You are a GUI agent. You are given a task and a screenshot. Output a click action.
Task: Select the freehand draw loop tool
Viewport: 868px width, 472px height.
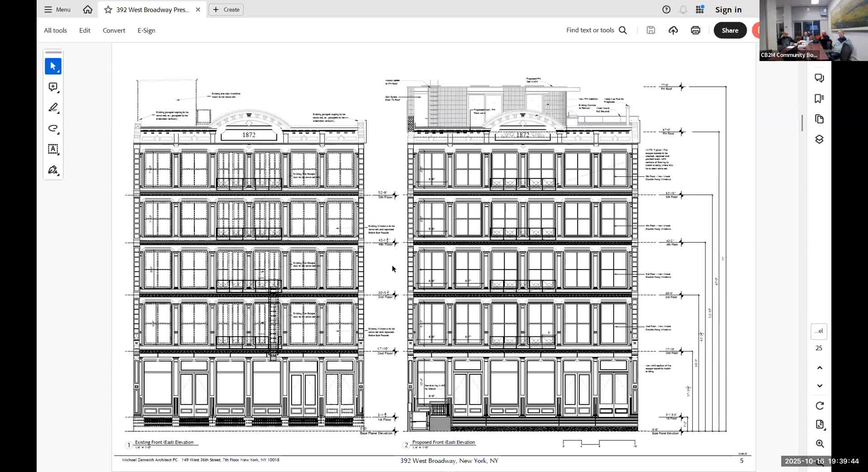pyautogui.click(x=53, y=128)
